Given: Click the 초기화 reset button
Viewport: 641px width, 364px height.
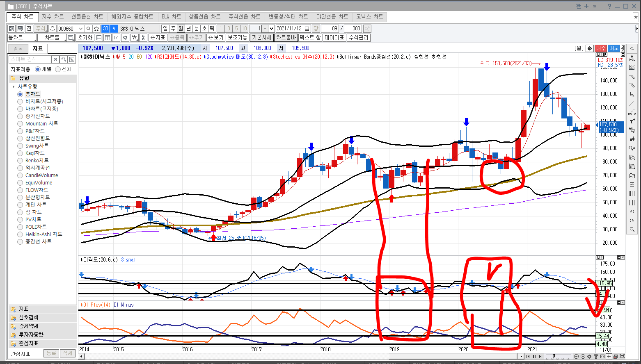Looking at the screenshot, I should coord(85,38).
